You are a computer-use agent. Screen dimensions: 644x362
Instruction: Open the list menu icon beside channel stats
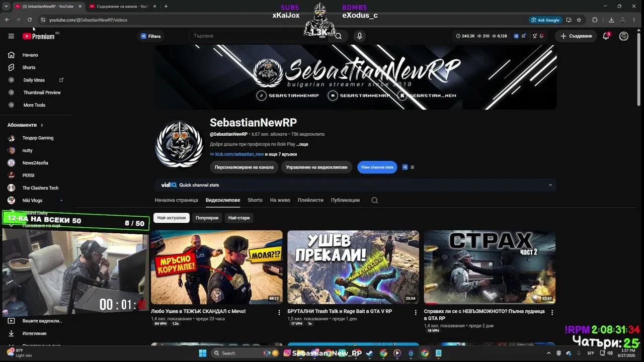point(413,167)
